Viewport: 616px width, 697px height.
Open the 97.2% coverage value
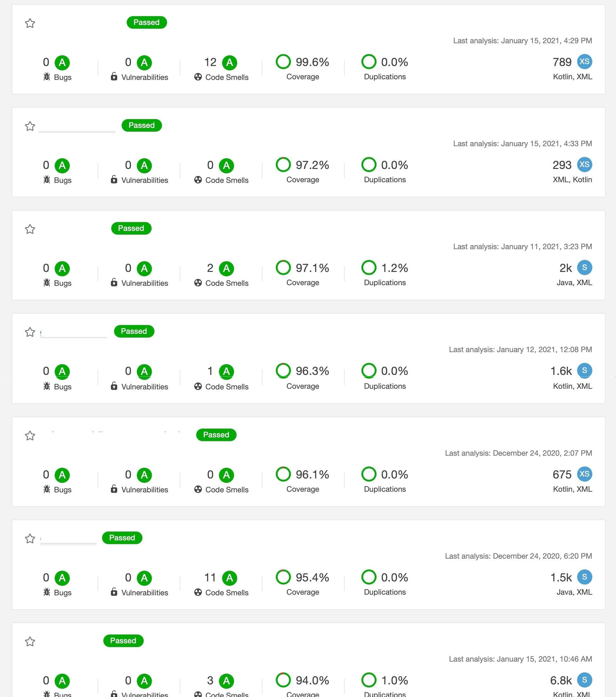(312, 165)
